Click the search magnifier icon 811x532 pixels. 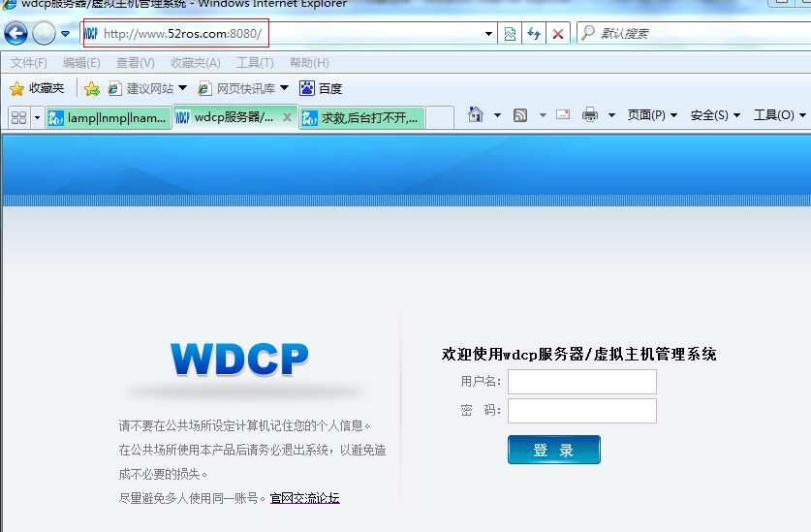point(587,33)
